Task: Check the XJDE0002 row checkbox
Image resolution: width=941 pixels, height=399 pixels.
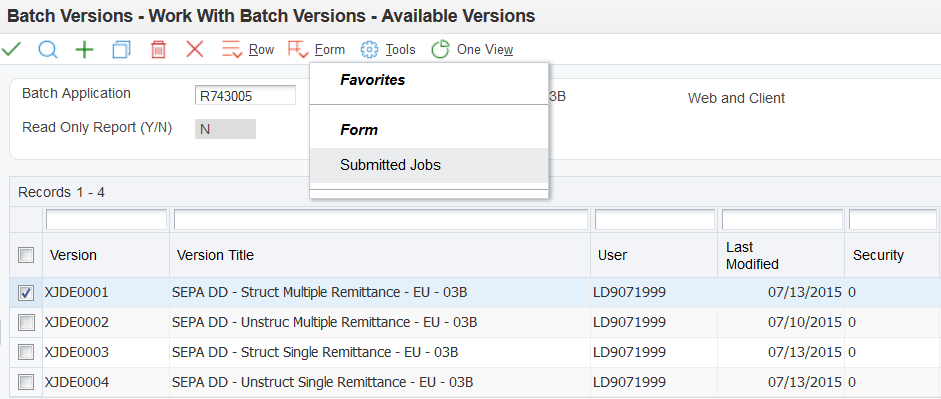Action: (x=26, y=323)
